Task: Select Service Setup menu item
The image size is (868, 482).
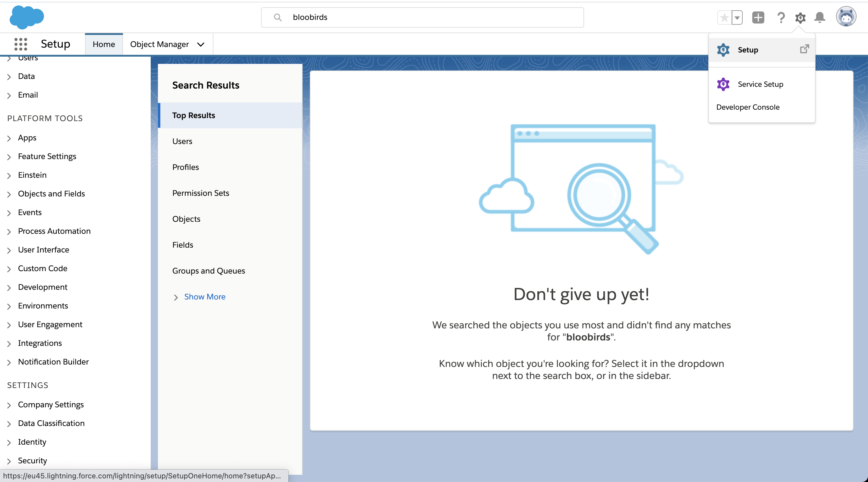Action: click(762, 84)
